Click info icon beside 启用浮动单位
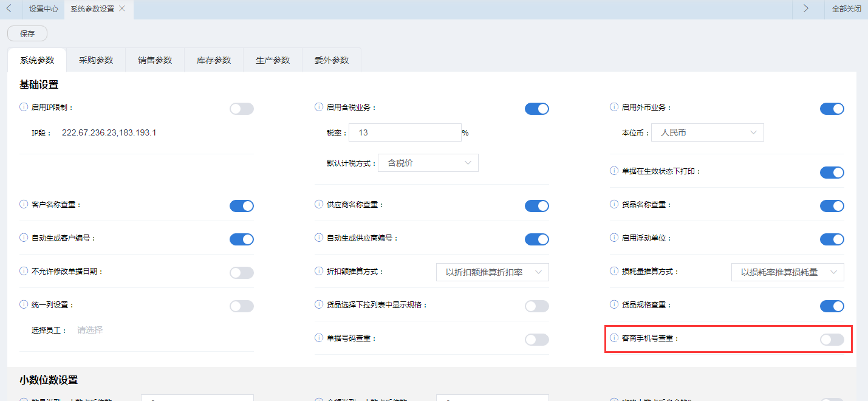868x401 pixels. tap(614, 238)
